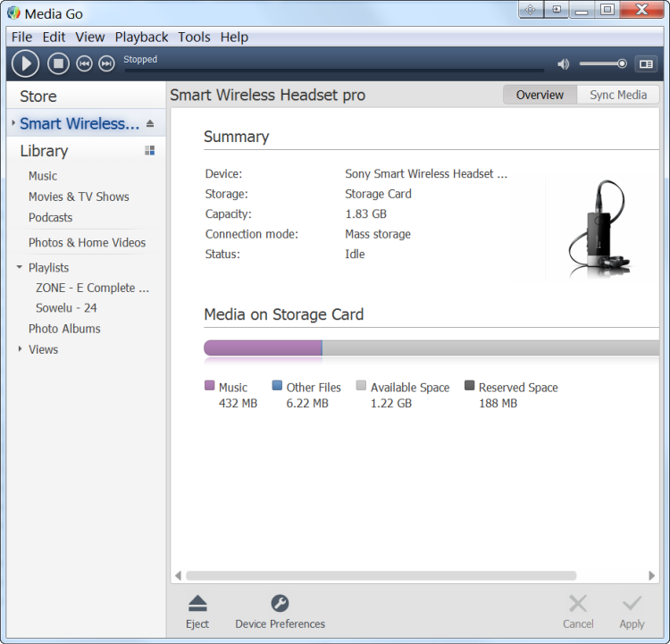Click the crosshair title bar button

click(531, 10)
